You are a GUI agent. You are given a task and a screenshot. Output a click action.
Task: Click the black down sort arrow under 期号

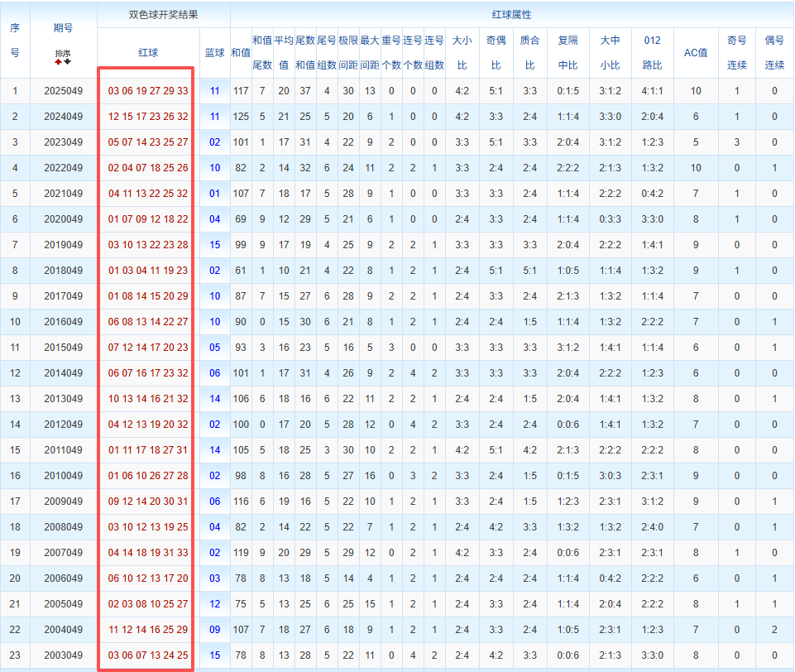68,62
